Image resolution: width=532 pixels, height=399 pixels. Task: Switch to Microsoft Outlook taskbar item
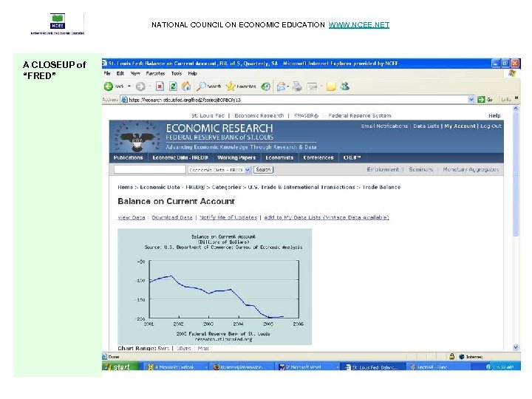[x=178, y=367]
